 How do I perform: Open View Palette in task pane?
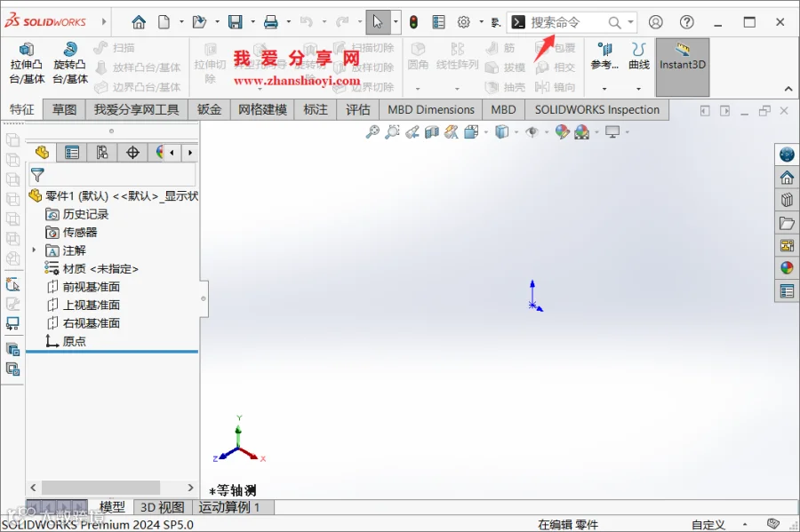pyautogui.click(x=787, y=246)
